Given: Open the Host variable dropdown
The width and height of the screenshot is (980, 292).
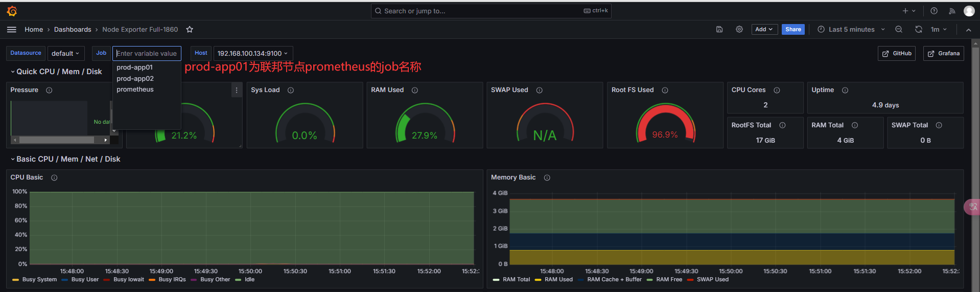Looking at the screenshot, I should tap(252, 53).
